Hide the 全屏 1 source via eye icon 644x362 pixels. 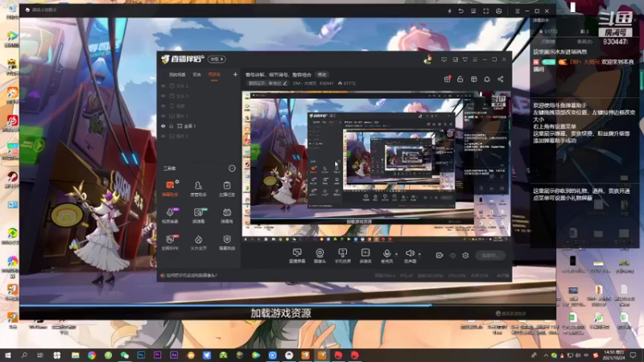163,126
